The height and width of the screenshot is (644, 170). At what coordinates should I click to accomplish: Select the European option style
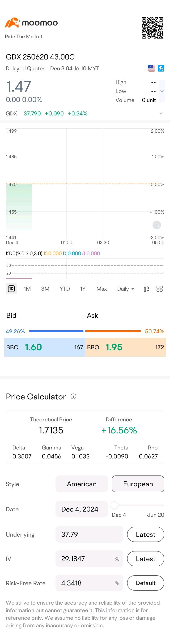138,484
